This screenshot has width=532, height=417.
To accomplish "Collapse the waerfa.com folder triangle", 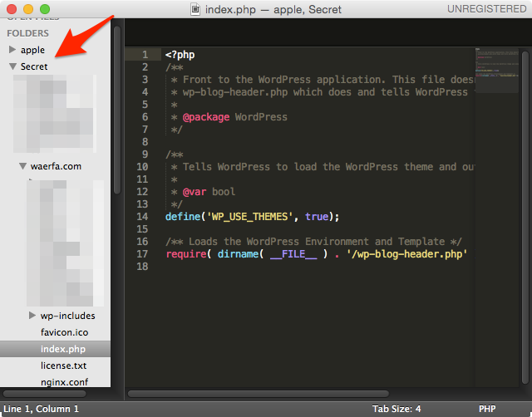I will [x=22, y=166].
